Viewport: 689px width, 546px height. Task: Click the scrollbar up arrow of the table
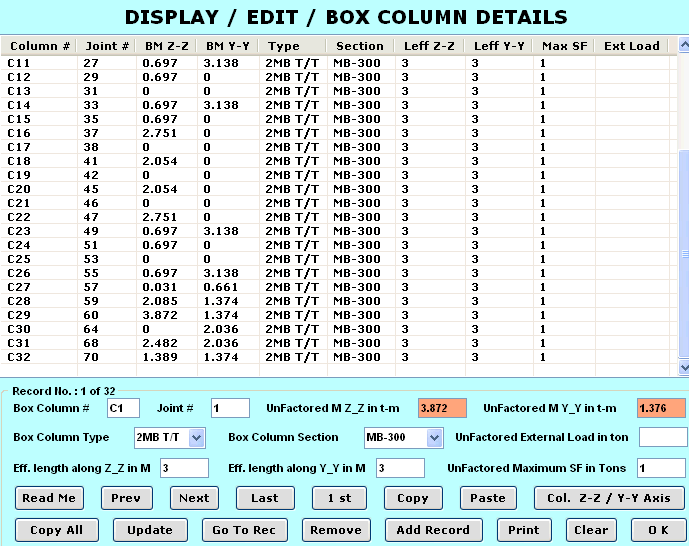pos(684,45)
